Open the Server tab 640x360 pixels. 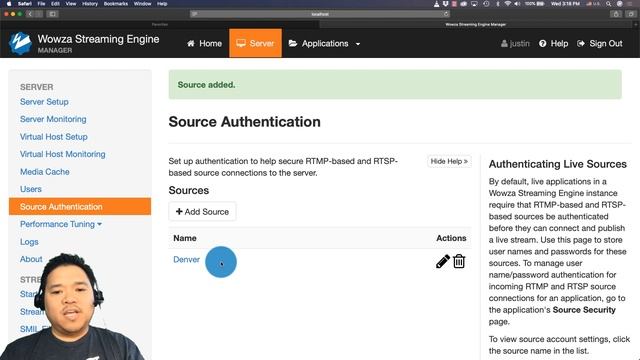[255, 43]
